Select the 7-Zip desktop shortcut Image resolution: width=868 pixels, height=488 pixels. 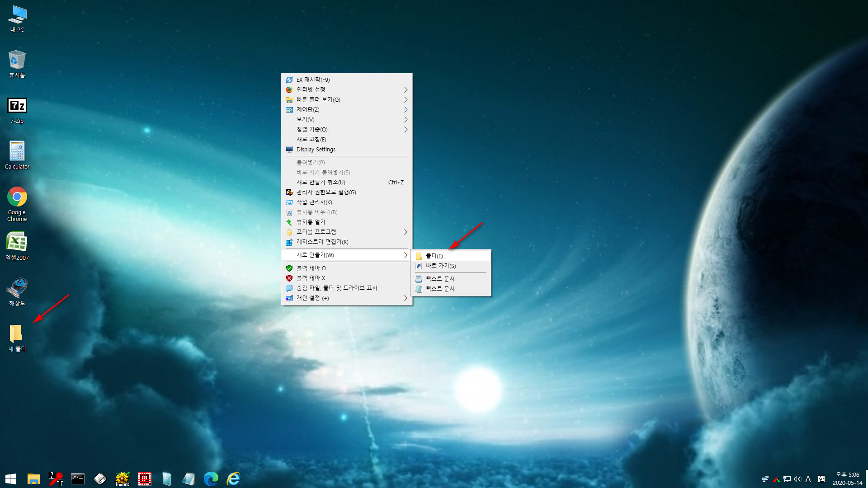click(x=17, y=110)
